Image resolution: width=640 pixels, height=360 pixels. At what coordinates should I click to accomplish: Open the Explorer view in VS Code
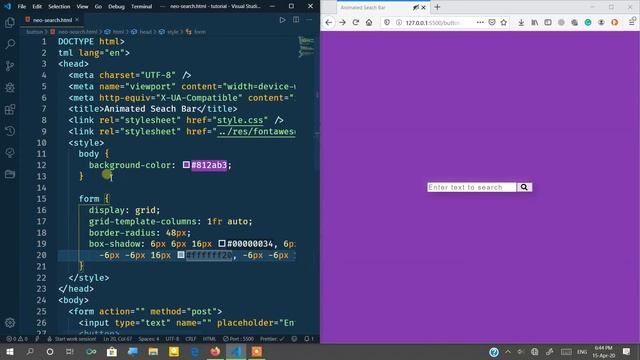(10, 22)
